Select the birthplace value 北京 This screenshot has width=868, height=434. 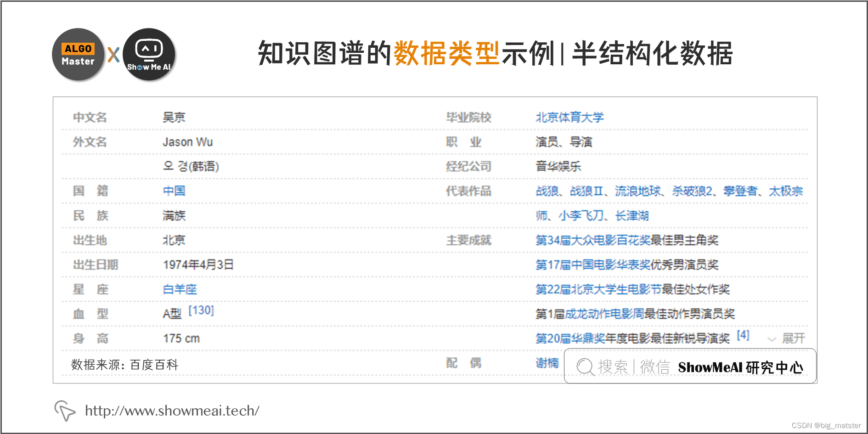click(x=174, y=240)
